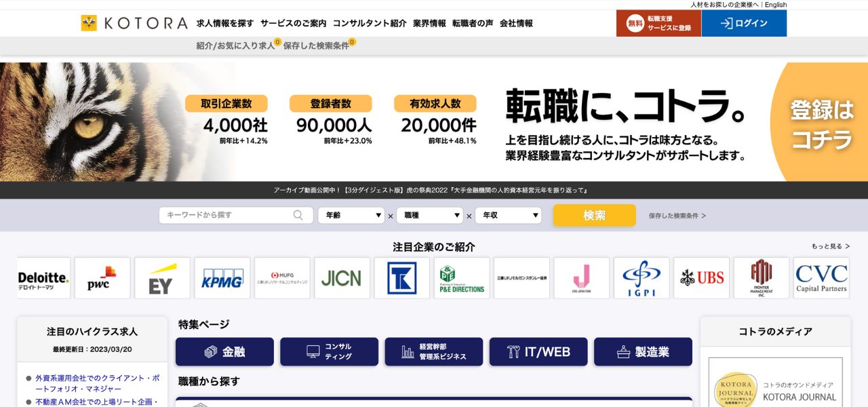
Task: Expand the 職種 dropdown
Action: 430,215
